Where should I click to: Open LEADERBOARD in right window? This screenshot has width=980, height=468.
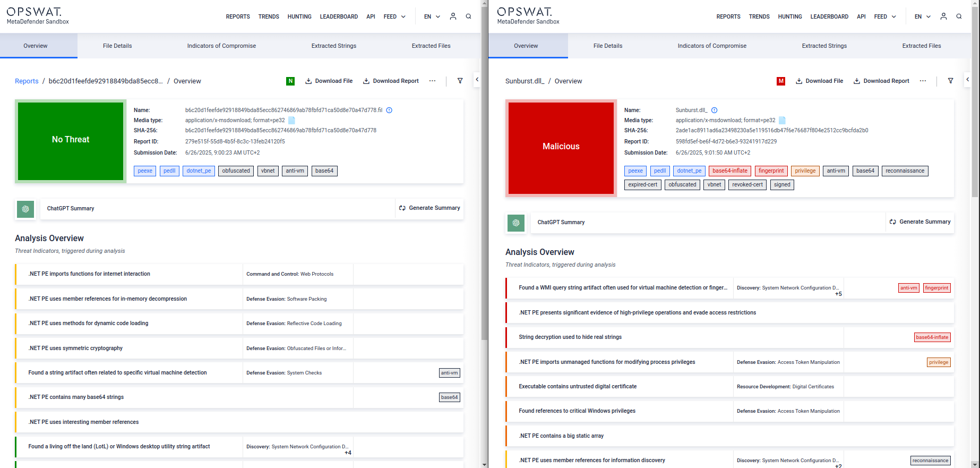[829, 16]
